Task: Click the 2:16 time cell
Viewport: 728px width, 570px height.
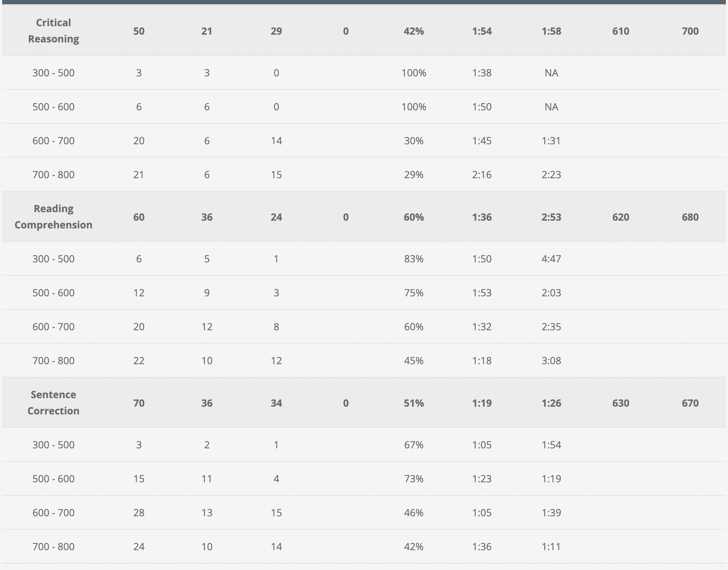Action: tap(482, 175)
